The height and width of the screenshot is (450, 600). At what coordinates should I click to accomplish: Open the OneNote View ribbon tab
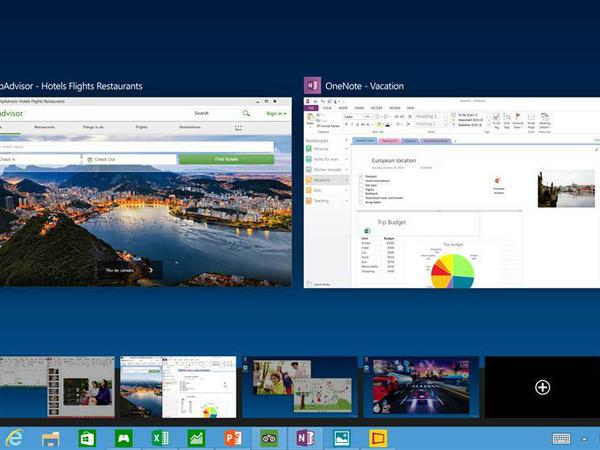click(x=410, y=108)
